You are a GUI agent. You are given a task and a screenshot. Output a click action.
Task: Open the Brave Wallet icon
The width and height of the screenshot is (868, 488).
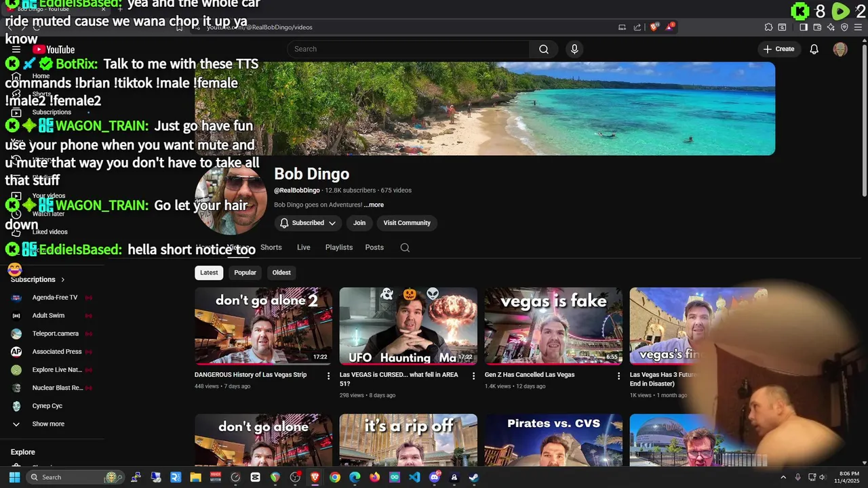pos(817,27)
